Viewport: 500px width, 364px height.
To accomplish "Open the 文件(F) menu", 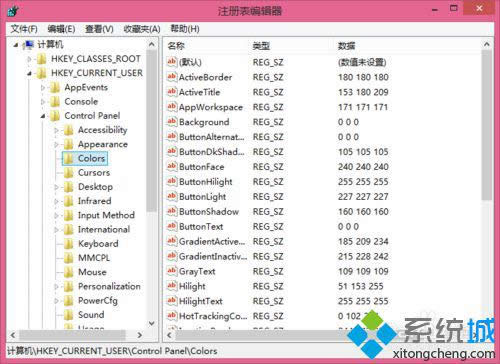I will [24, 29].
